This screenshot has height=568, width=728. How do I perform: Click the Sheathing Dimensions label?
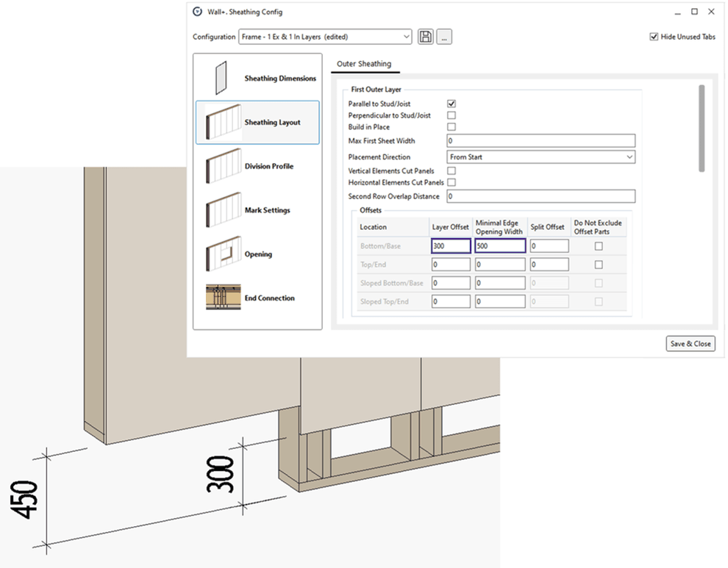click(x=280, y=78)
